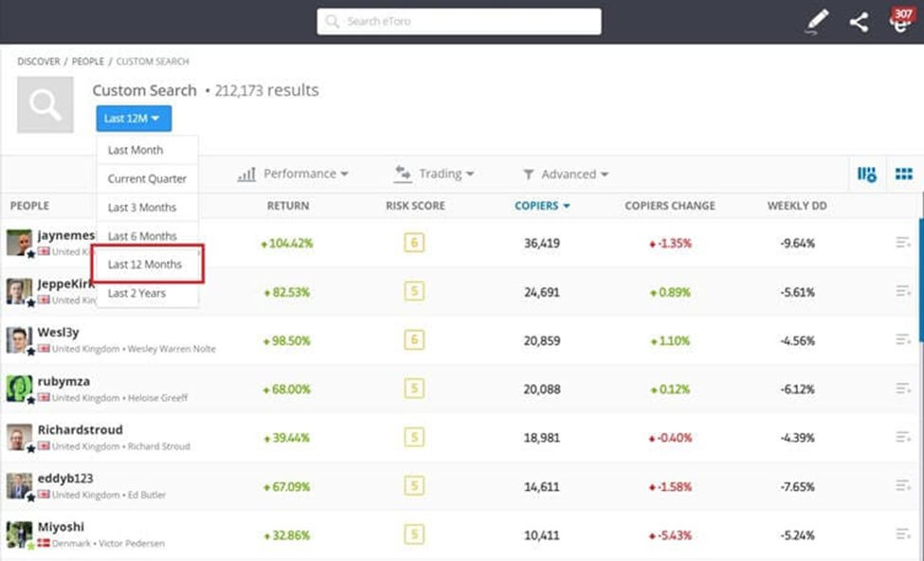924x561 pixels.
Task: Click the Copiers Change column header
Action: point(670,206)
